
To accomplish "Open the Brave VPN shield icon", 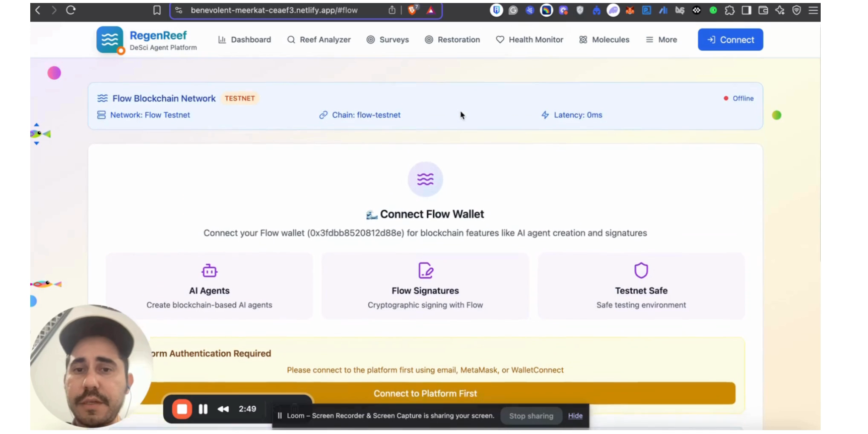I will 796,10.
